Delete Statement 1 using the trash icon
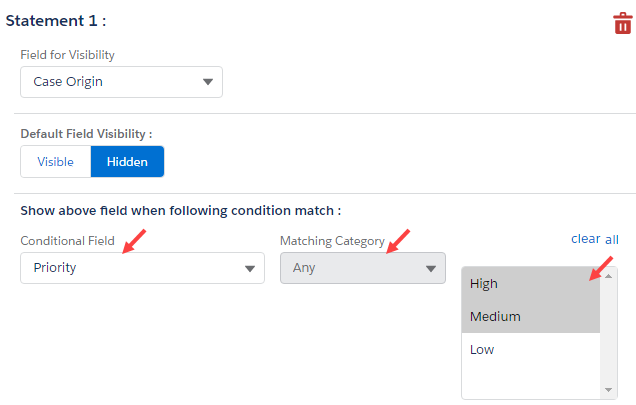 point(622,23)
